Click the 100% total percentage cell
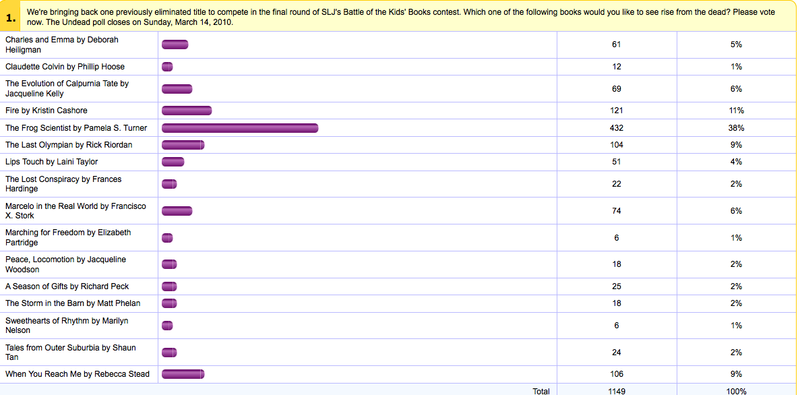Screen dimensions: 800x395 pyautogui.click(x=736, y=390)
